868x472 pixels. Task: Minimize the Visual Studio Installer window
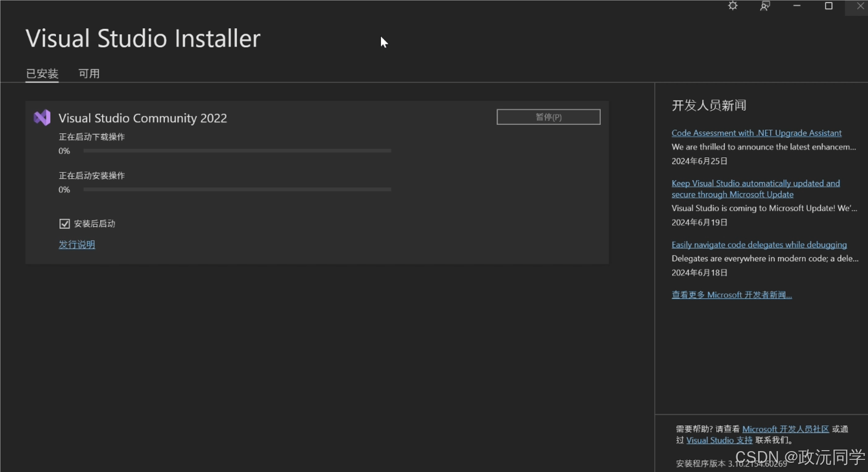(x=797, y=6)
